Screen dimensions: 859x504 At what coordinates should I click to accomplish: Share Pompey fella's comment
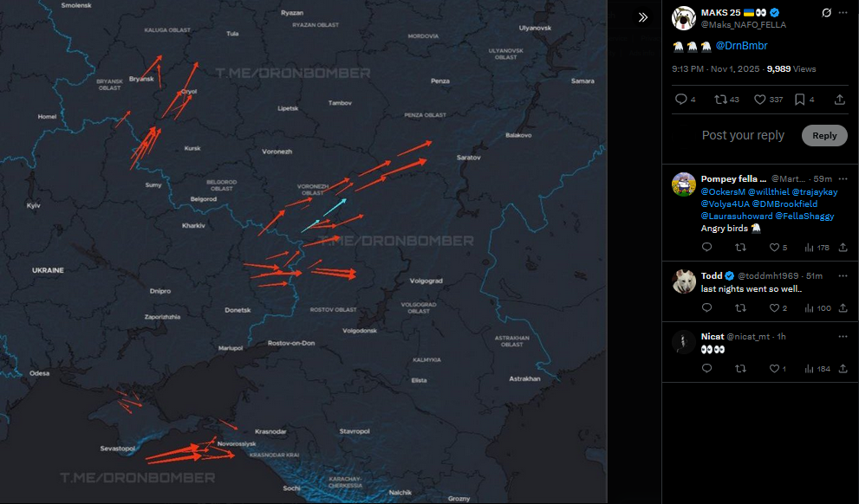(843, 248)
